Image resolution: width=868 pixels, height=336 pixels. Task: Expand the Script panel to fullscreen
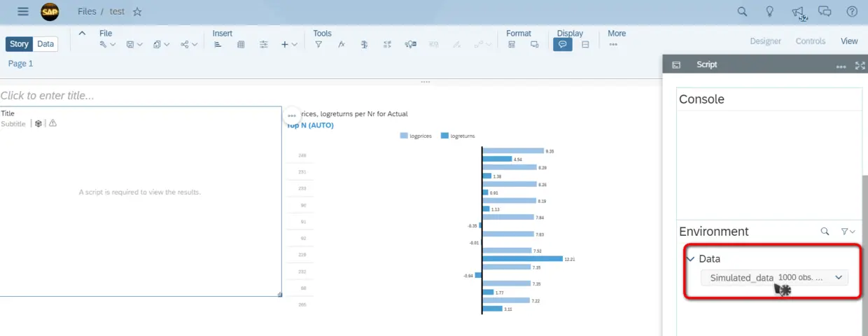point(860,65)
